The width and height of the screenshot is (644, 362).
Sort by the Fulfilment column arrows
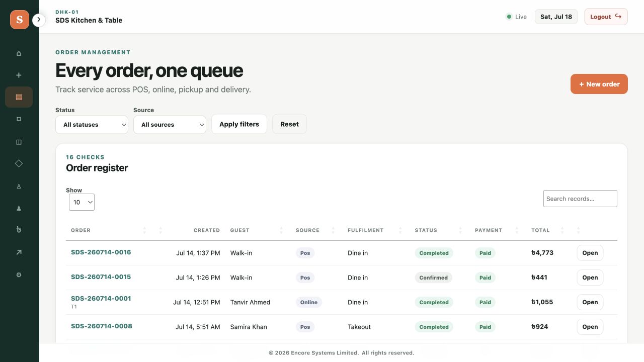point(400,230)
